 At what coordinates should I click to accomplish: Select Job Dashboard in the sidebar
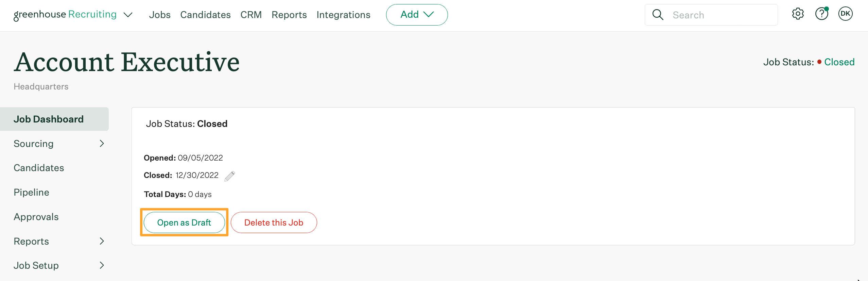49,119
